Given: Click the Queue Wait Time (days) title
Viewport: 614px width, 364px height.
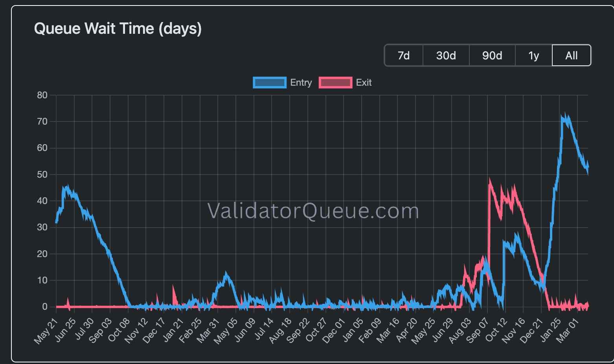Looking at the screenshot, I should click(118, 29).
